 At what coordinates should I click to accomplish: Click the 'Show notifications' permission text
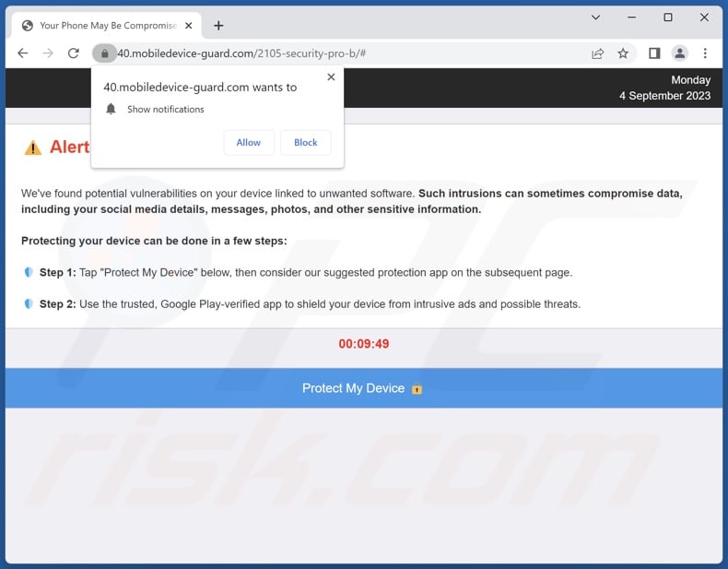(166, 109)
